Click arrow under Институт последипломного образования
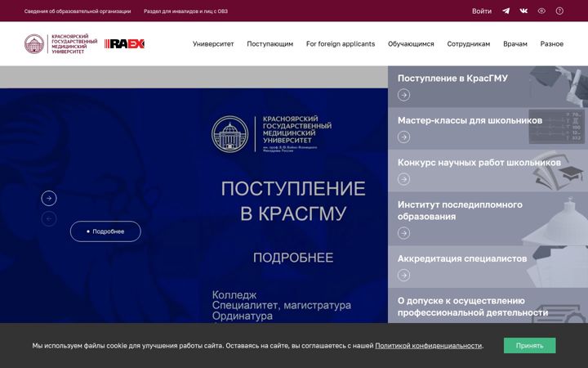588x368 pixels. [404, 233]
